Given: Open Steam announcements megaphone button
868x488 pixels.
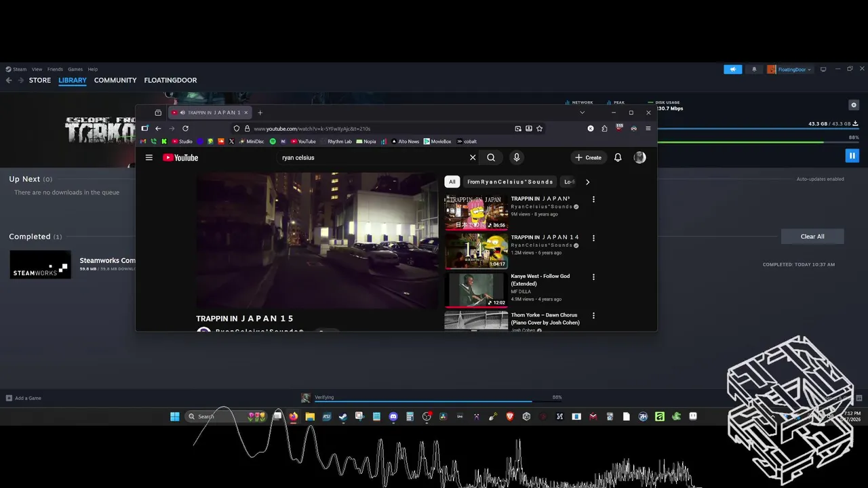Looking at the screenshot, I should click(x=732, y=69).
